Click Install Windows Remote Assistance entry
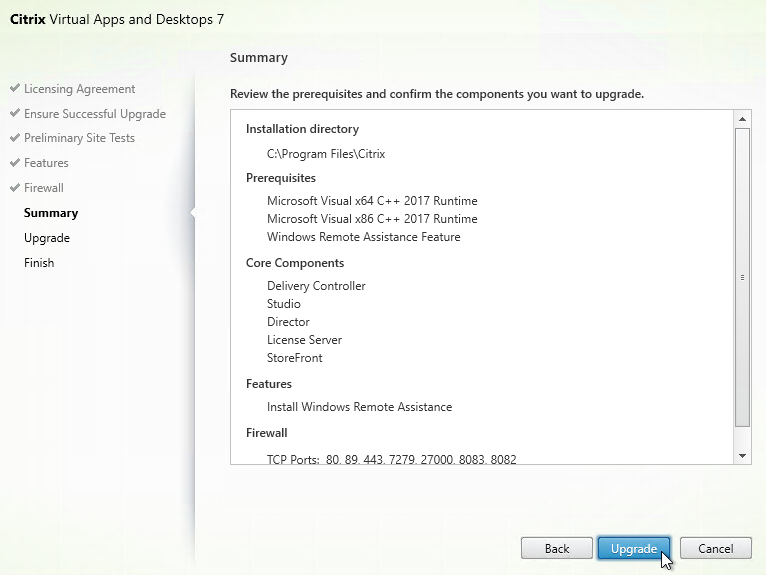Screen dimensions: 766x575 coord(360,407)
